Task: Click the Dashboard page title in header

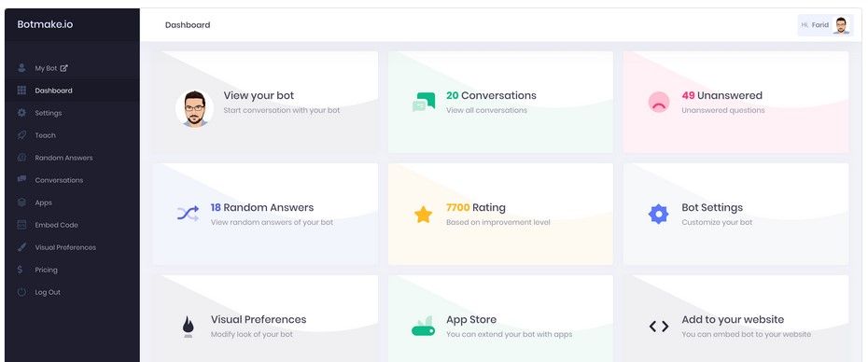Action: tap(188, 25)
